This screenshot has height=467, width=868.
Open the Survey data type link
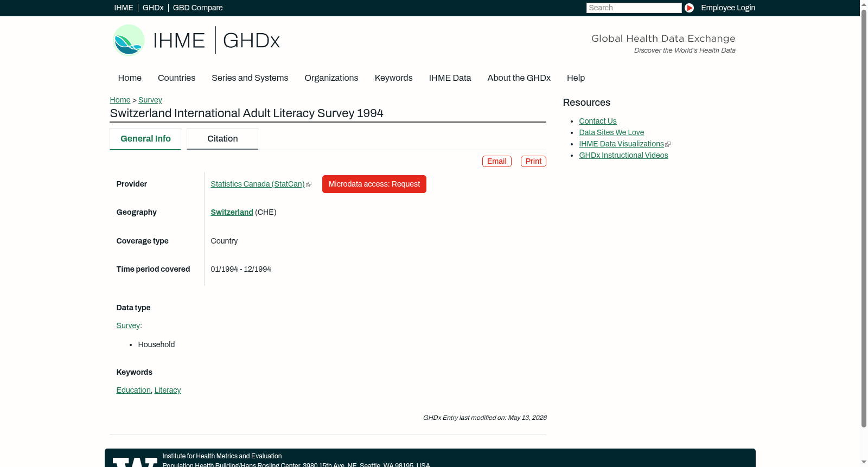[x=128, y=325]
